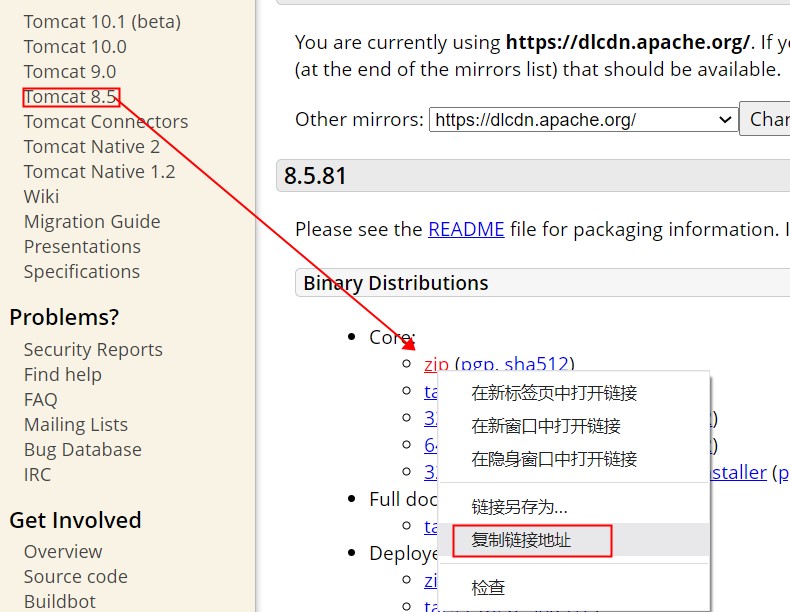790x612 pixels.
Task: Go to the Tomcat 9.0 download page
Action: (x=70, y=71)
